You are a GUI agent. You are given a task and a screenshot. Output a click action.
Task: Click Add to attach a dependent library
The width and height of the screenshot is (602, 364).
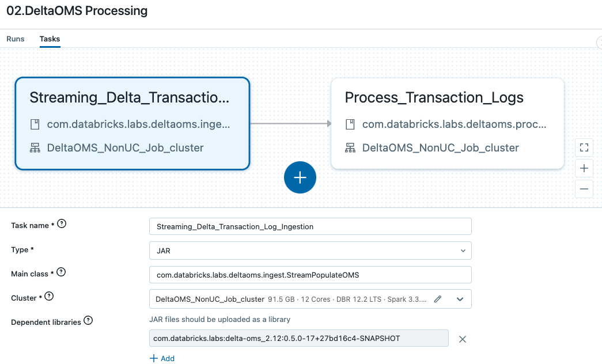tap(162, 358)
